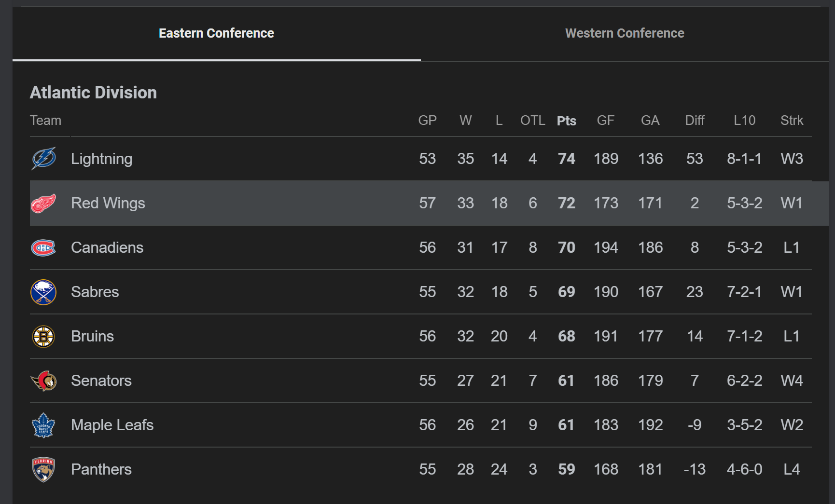The image size is (835, 504).
Task: Click the Strk column header
Action: coord(792,121)
